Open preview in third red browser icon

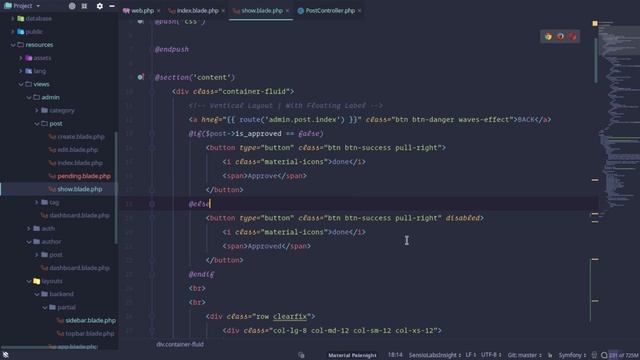click(573, 36)
